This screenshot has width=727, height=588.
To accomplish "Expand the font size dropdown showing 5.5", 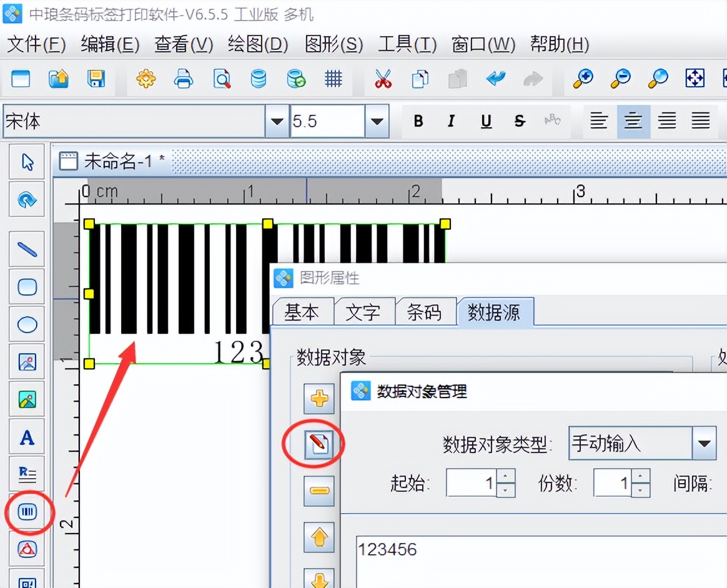I will [377, 121].
